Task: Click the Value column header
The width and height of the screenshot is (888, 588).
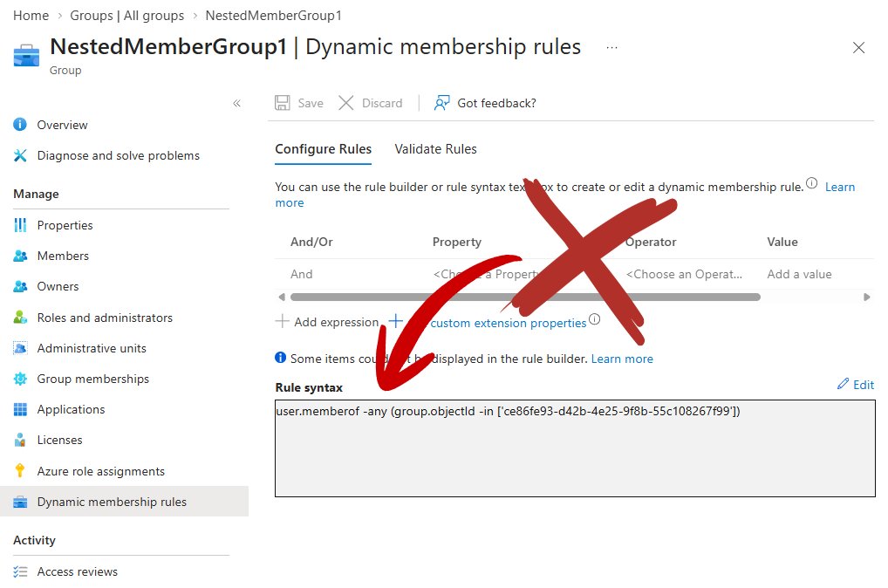Action: [x=782, y=242]
